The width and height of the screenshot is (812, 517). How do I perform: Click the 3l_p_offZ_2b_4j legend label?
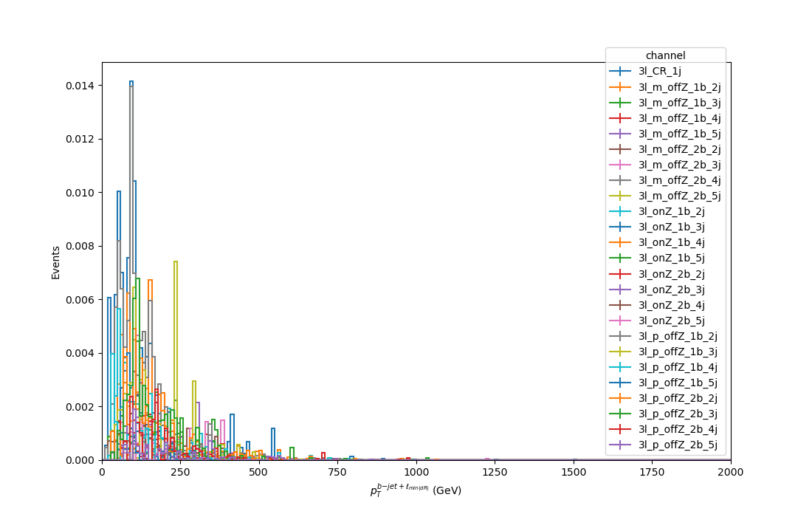click(x=678, y=429)
